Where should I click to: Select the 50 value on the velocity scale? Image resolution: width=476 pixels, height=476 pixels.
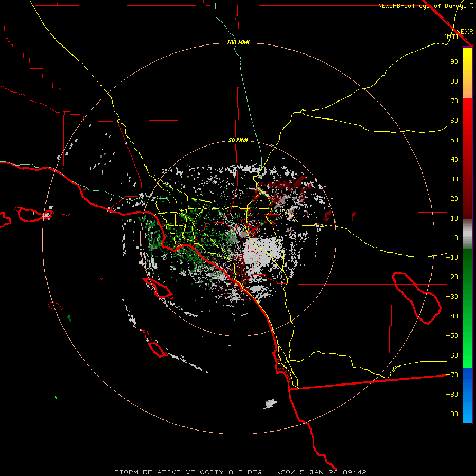tap(454, 140)
